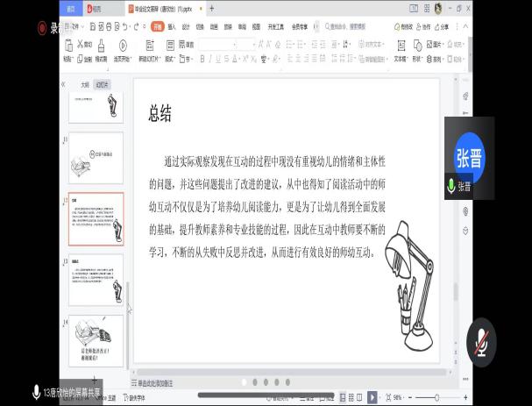Viewport: 532px width, 406px height.
Task: Click the slideshow play button in status bar
Action: coord(372,397)
